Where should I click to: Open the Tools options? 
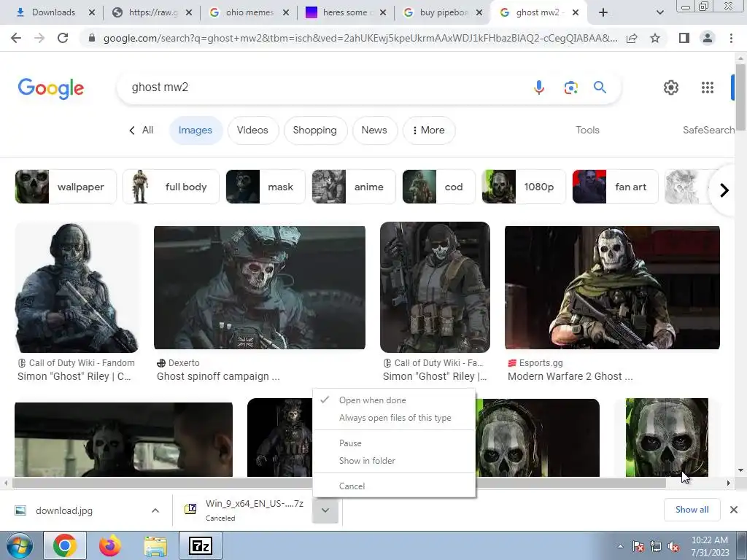tap(587, 130)
